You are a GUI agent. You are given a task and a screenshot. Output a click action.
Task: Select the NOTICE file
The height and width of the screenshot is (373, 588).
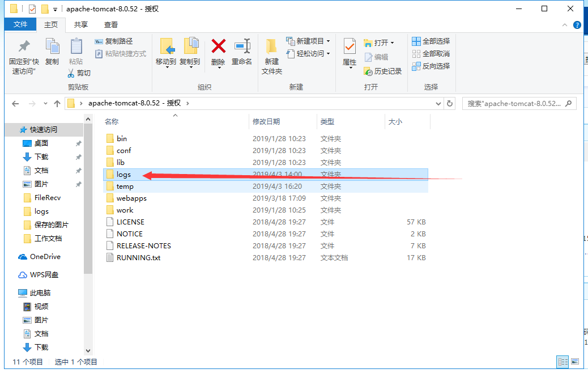(266, 234)
